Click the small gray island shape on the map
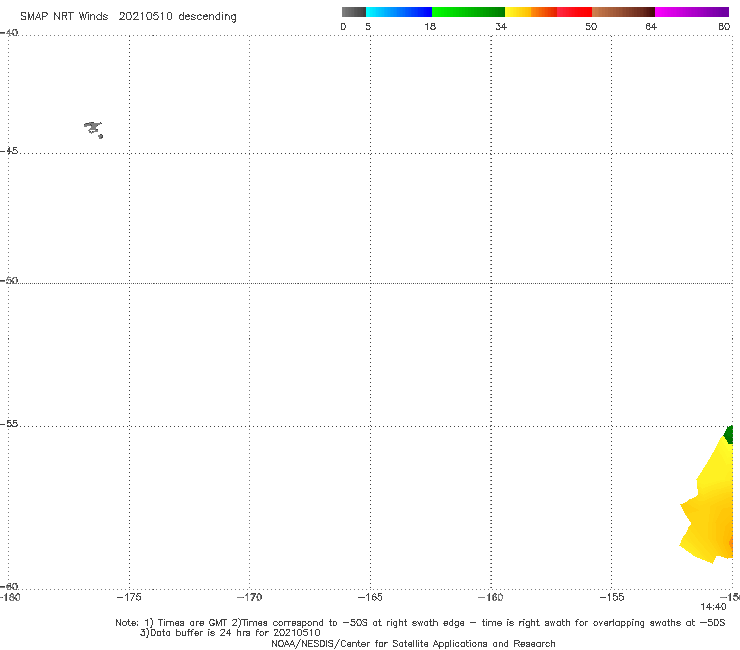The width and height of the screenshot is (740, 650). (93, 129)
